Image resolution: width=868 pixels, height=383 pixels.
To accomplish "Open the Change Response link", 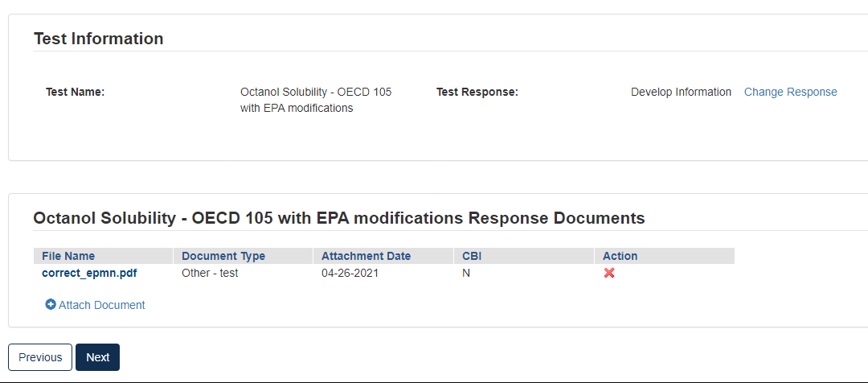I will (790, 92).
